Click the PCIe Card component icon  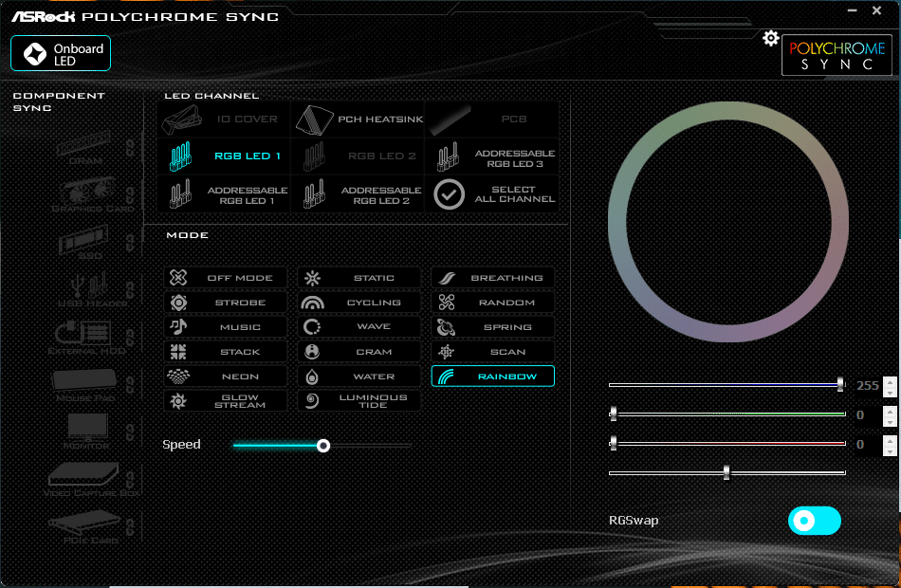tap(84, 522)
